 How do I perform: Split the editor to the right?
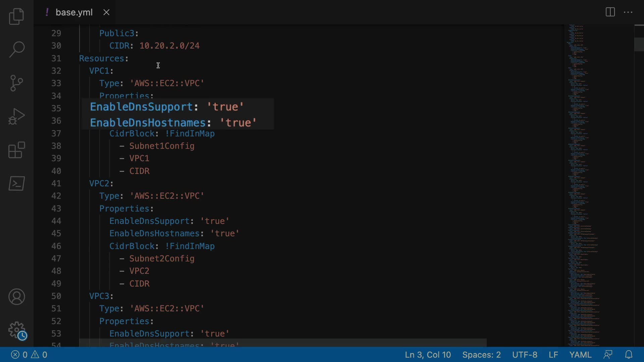610,12
